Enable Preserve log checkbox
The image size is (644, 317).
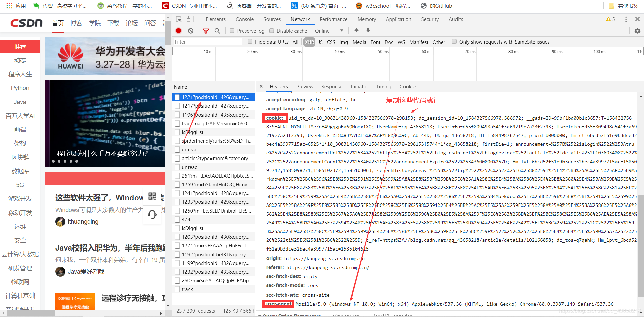click(232, 31)
